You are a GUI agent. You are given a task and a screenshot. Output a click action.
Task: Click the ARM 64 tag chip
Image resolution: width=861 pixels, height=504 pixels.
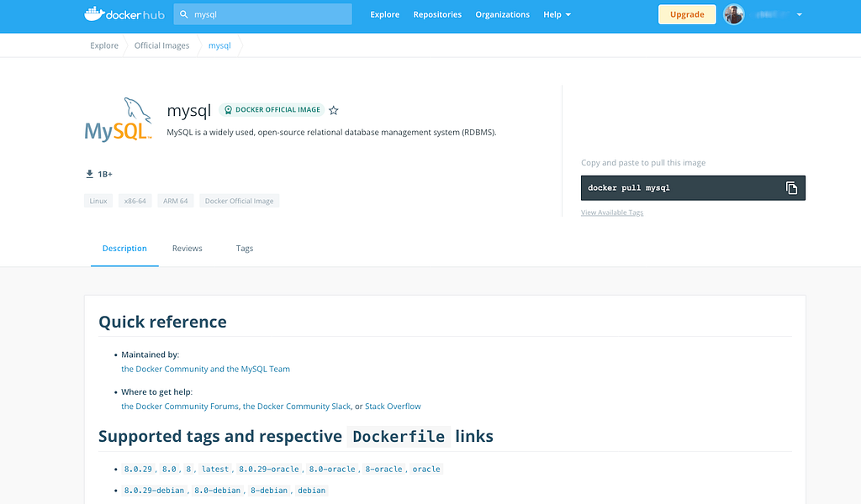tap(175, 201)
